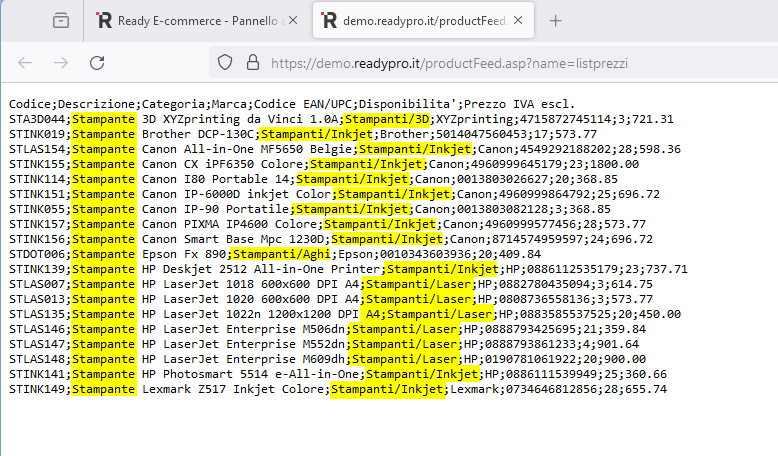Viewport: 778px width, 456px height.
Task: Click EAN 0190781061922 in STLAS148 row
Action: [x=530, y=359]
